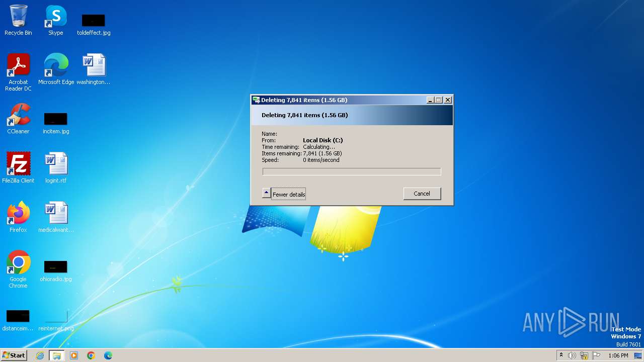
Task: Open the Action Center flag icon
Action: tap(596, 355)
